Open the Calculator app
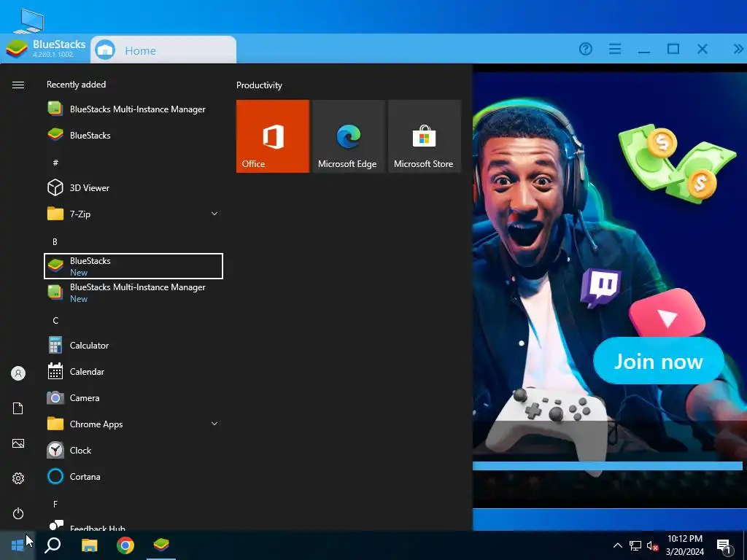Screen dimensions: 747x560 tap(133, 345)
